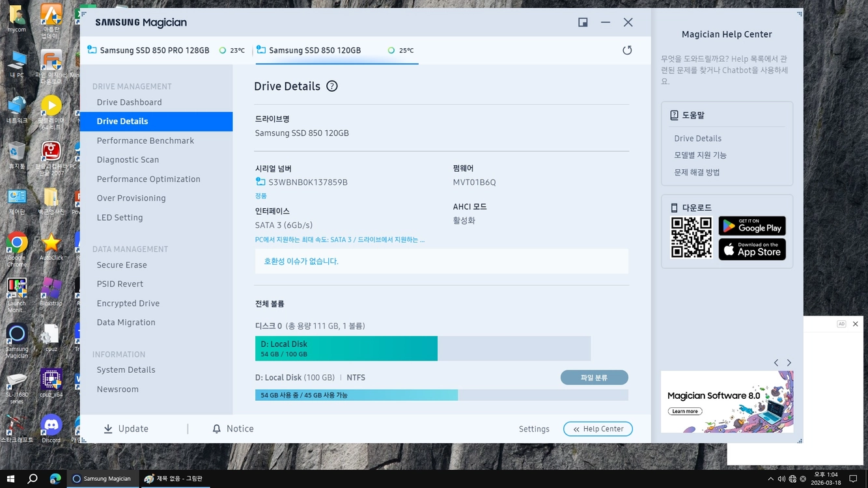Viewport: 868px width, 488px height.
Task: Click the network globe tray icon
Action: pos(792,479)
